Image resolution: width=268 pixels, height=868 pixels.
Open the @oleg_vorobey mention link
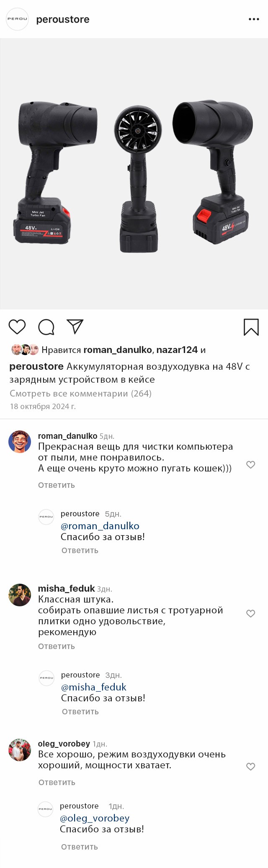(x=95, y=818)
